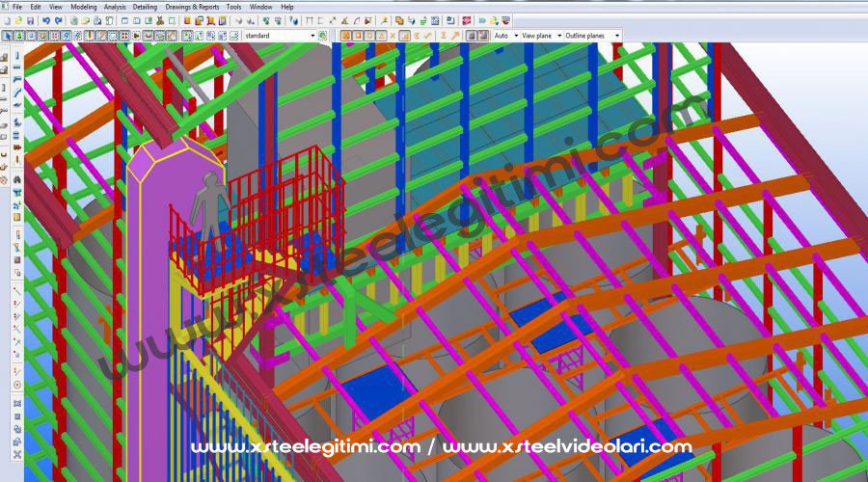
Task: Open component catalog binoculars in left toolbar
Action: pyautogui.click(x=17, y=180)
